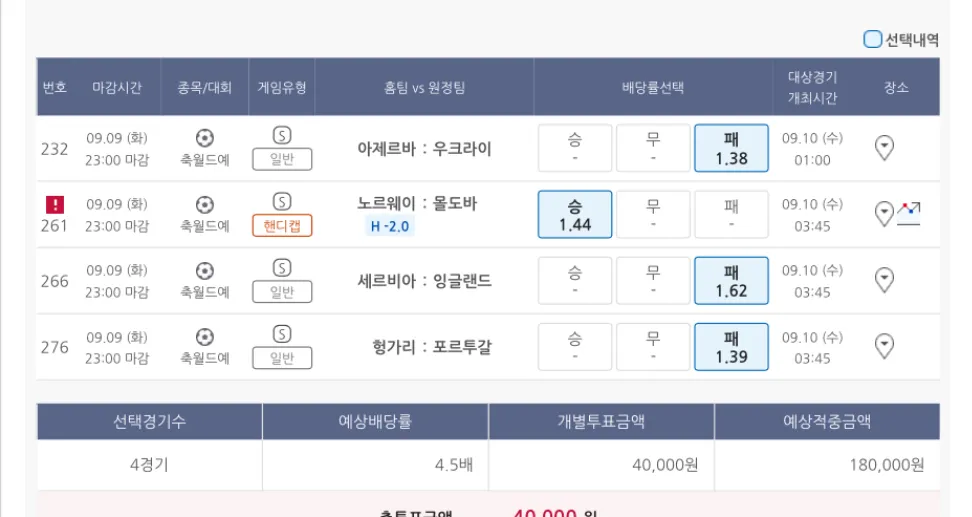Toggle 패 1.62 on Serbia vs England
This screenshot has height=517, width=972.
point(731,281)
